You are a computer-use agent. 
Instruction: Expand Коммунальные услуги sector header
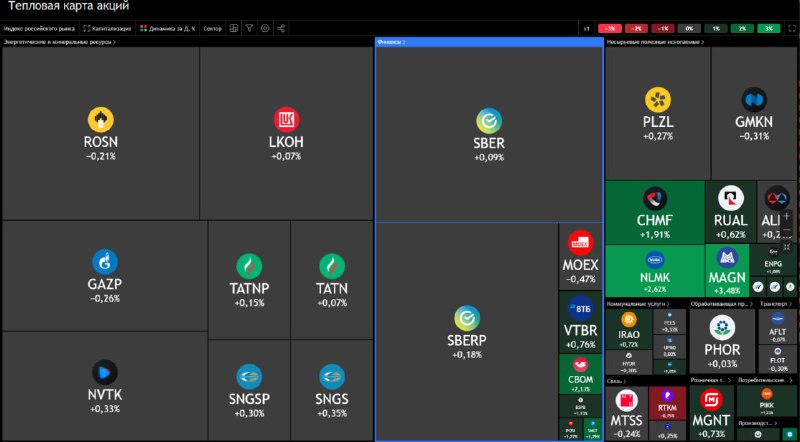click(638, 304)
